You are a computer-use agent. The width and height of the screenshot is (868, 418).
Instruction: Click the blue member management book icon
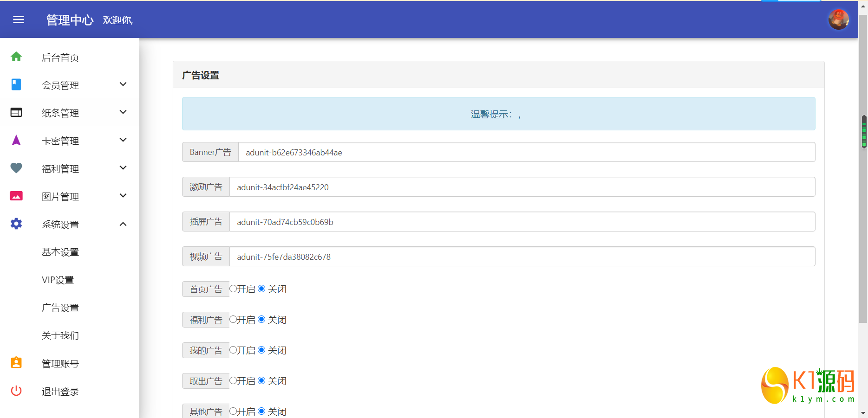click(x=16, y=84)
